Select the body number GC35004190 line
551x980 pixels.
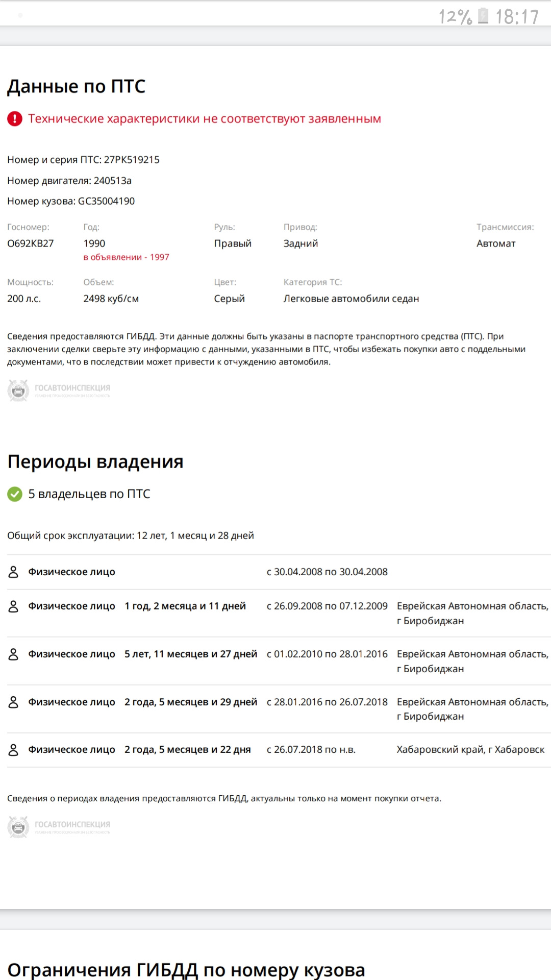pos(71,201)
